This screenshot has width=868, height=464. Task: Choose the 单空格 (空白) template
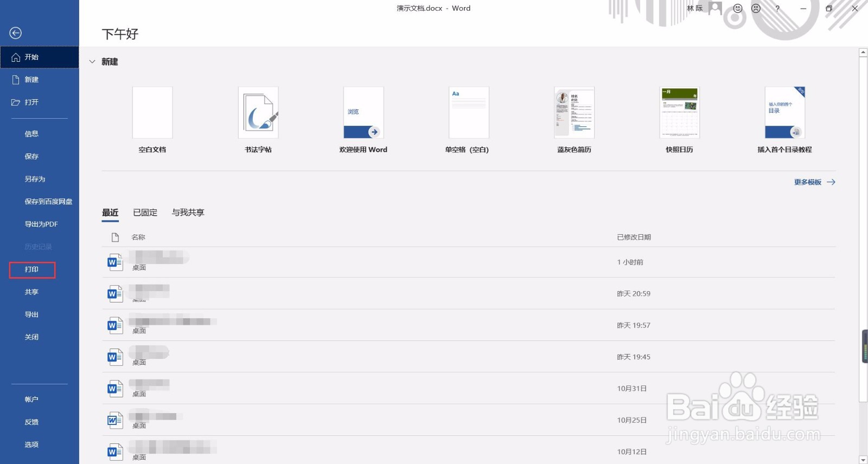point(469,113)
